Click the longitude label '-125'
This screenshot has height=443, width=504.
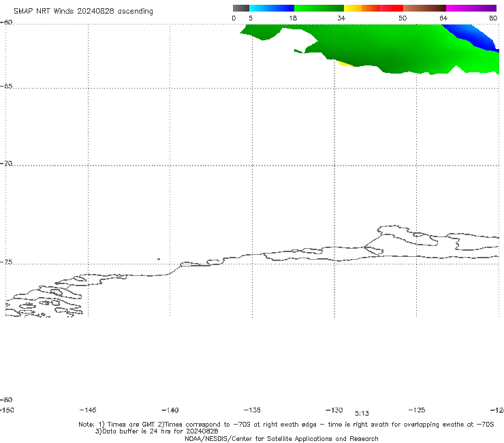(x=417, y=410)
